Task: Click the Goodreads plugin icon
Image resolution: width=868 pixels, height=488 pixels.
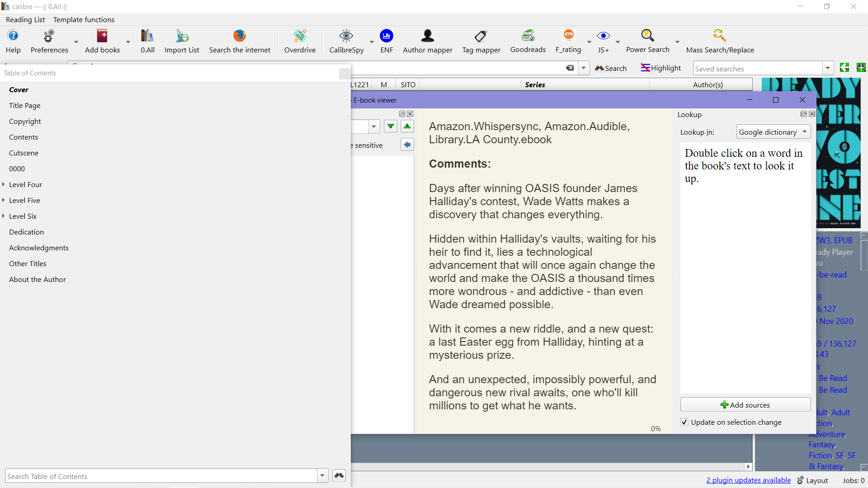Action: pyautogui.click(x=528, y=41)
